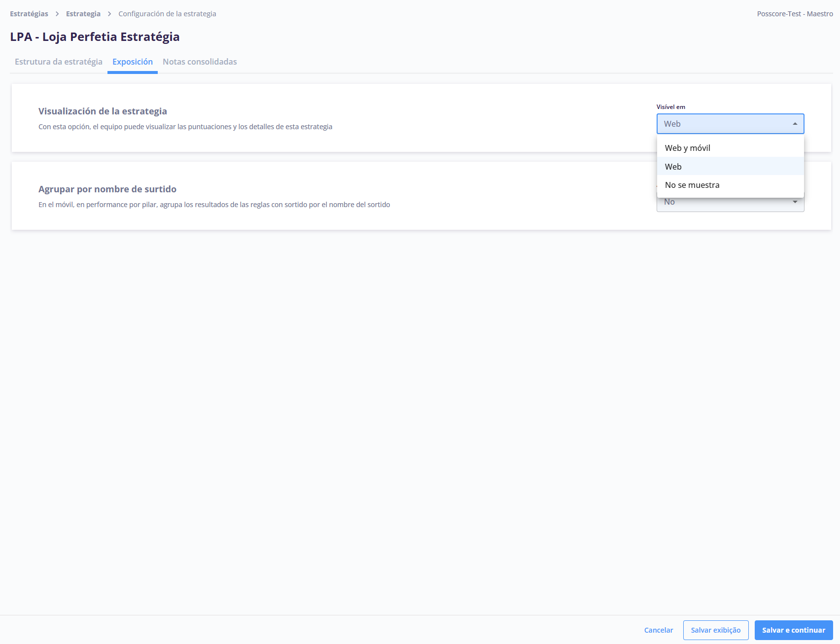Click the chevron before Configuración de la estrategia
Image resolution: width=840 pixels, height=644 pixels.
[109, 14]
